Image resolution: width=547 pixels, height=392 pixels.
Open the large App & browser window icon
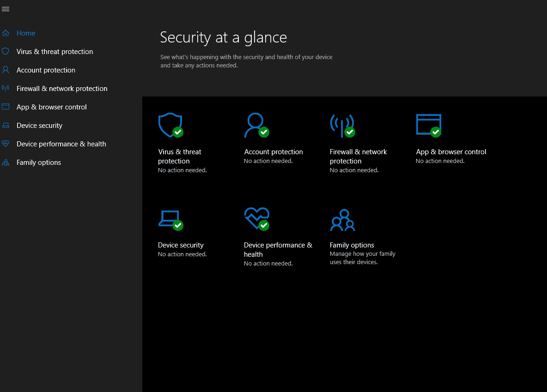[429, 126]
